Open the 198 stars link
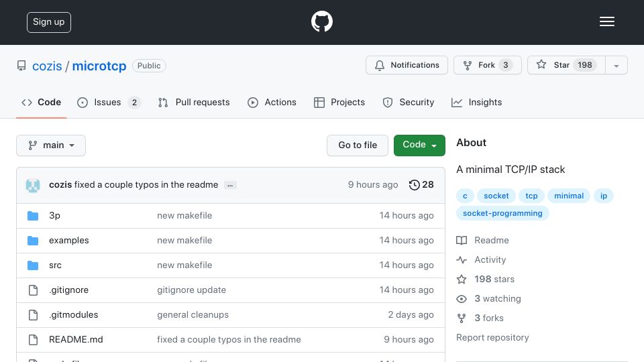The height and width of the screenshot is (362, 644). [x=494, y=279]
